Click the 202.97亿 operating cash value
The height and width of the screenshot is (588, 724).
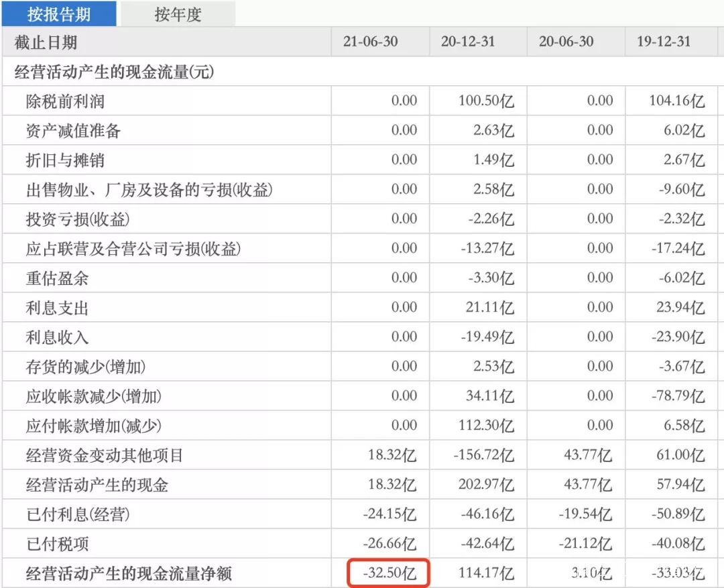tap(486, 485)
